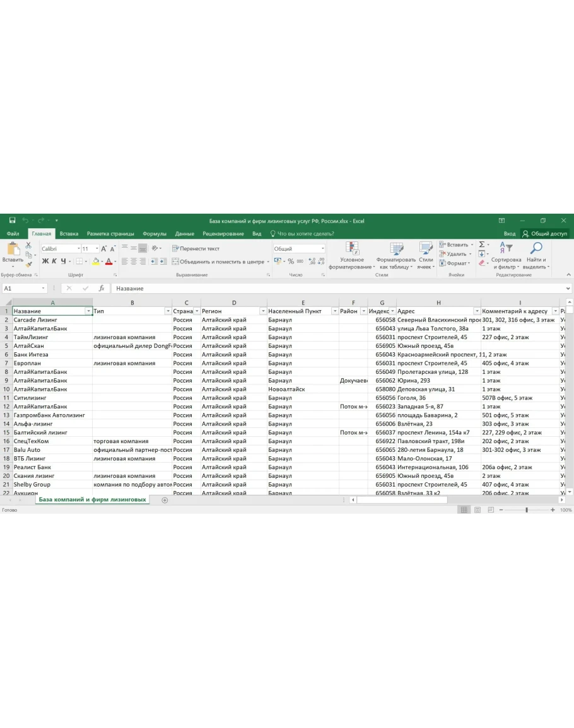Viewport: 574px width, 728px height.
Task: Click the add new sheet plus icon
Action: (165, 500)
